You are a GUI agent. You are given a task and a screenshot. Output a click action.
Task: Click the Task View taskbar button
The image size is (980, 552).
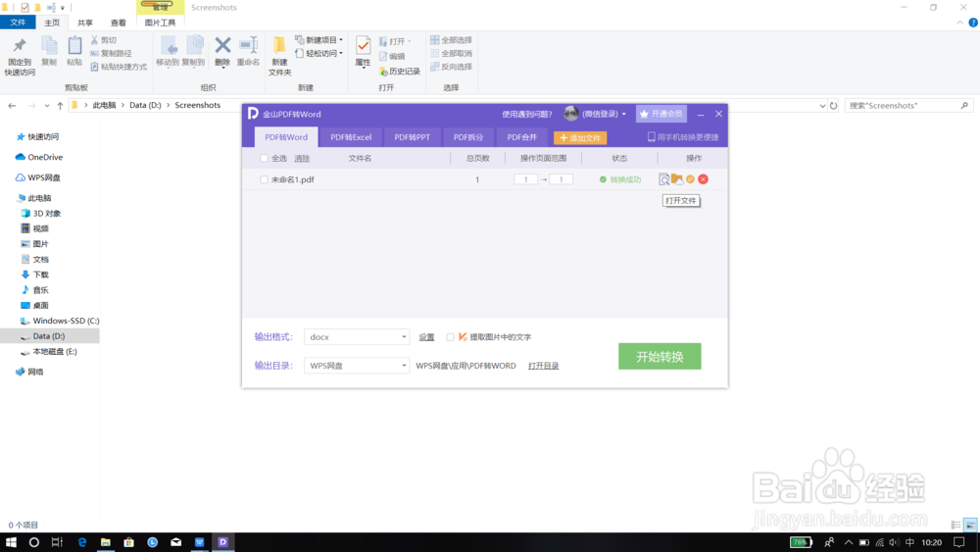coord(57,542)
